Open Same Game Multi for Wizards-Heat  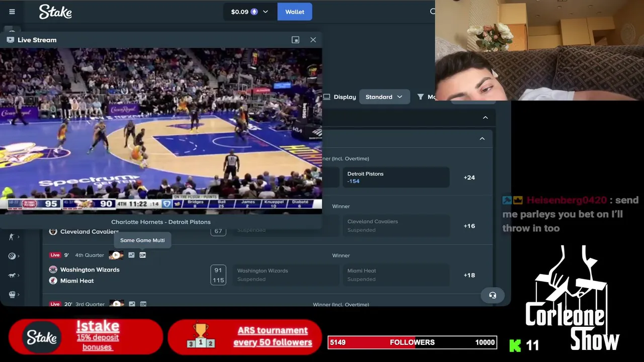[x=143, y=255]
